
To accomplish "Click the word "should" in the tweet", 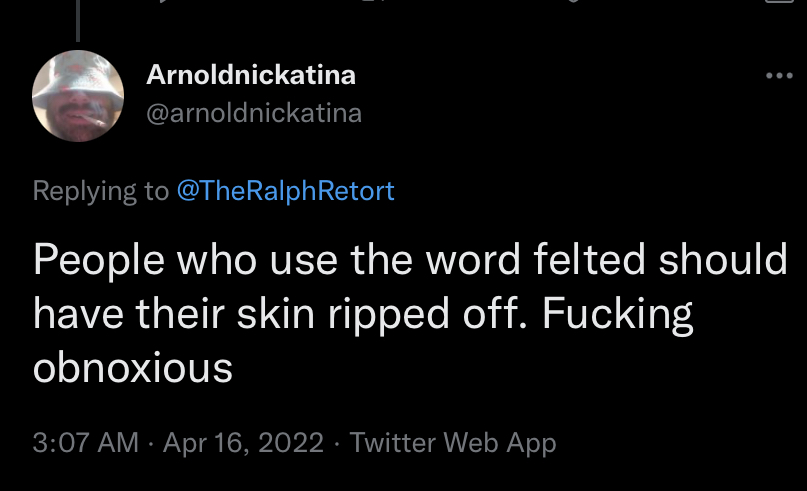I will (x=723, y=259).
